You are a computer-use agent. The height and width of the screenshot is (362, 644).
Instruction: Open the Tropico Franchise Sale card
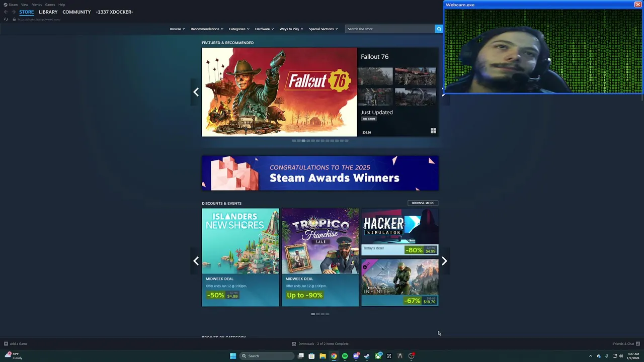(x=320, y=257)
